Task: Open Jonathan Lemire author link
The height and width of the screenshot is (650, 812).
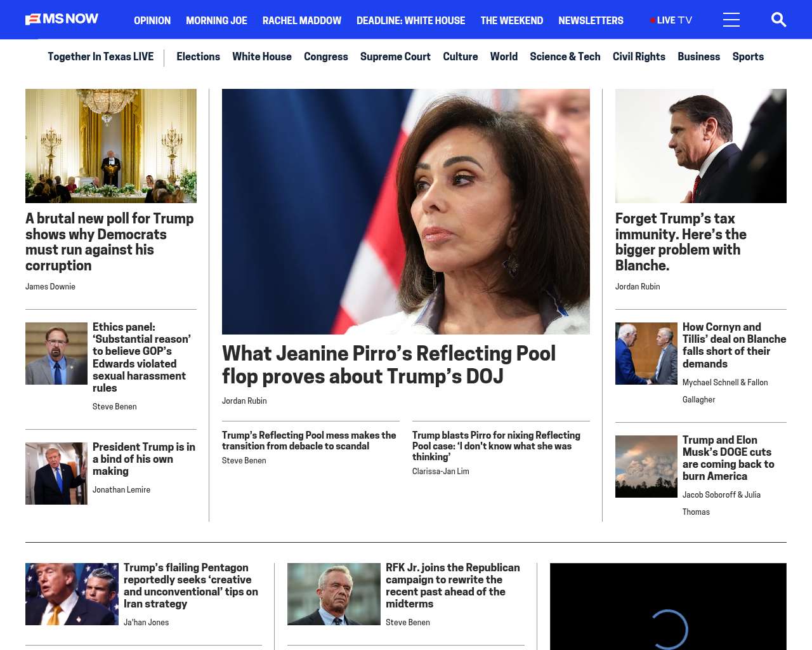Action: point(121,490)
